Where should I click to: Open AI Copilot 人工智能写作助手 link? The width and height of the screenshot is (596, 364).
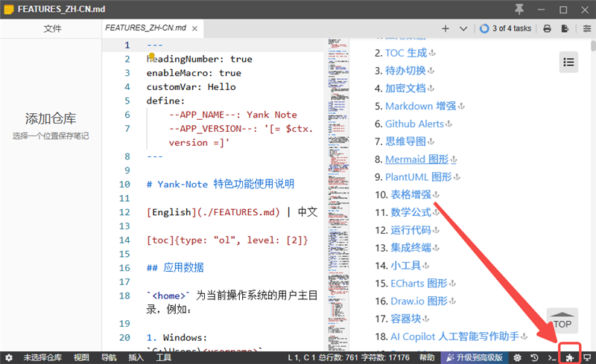[x=454, y=336]
